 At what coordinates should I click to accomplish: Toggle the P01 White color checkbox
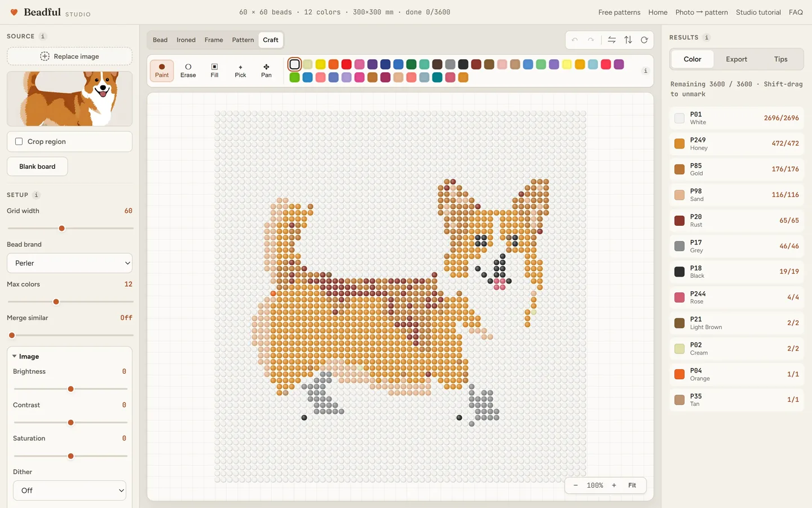[x=679, y=118]
